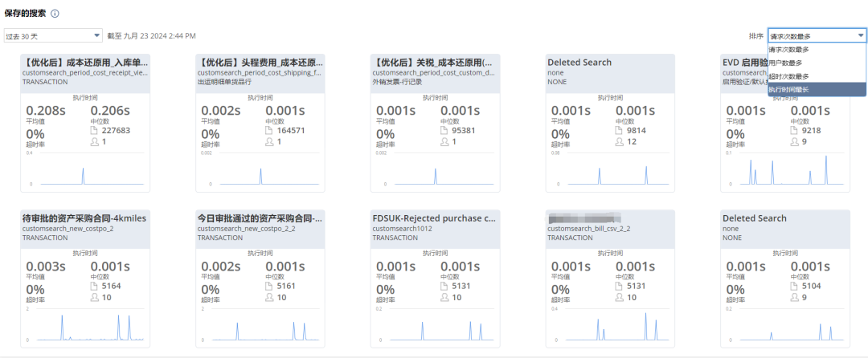868x358 pixels.
Task: Select 用户数最多 sort option
Action: 817,63
